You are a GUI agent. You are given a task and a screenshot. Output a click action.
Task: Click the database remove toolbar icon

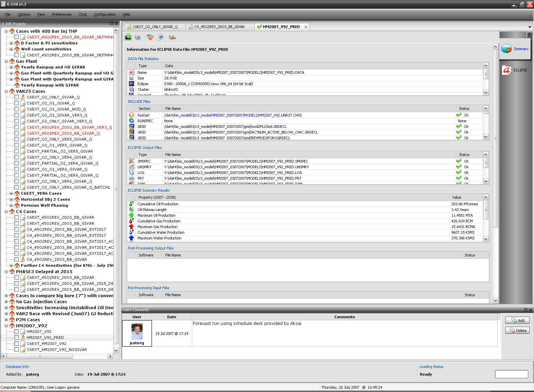click(172, 37)
